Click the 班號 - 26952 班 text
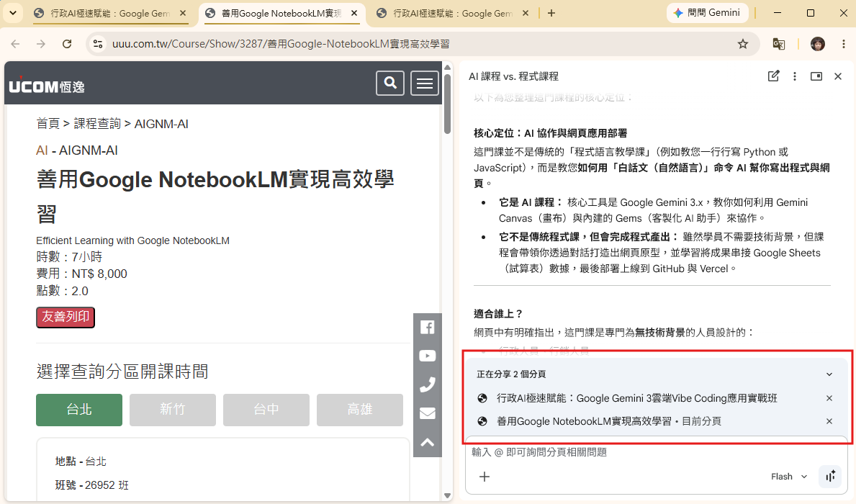 [91, 485]
